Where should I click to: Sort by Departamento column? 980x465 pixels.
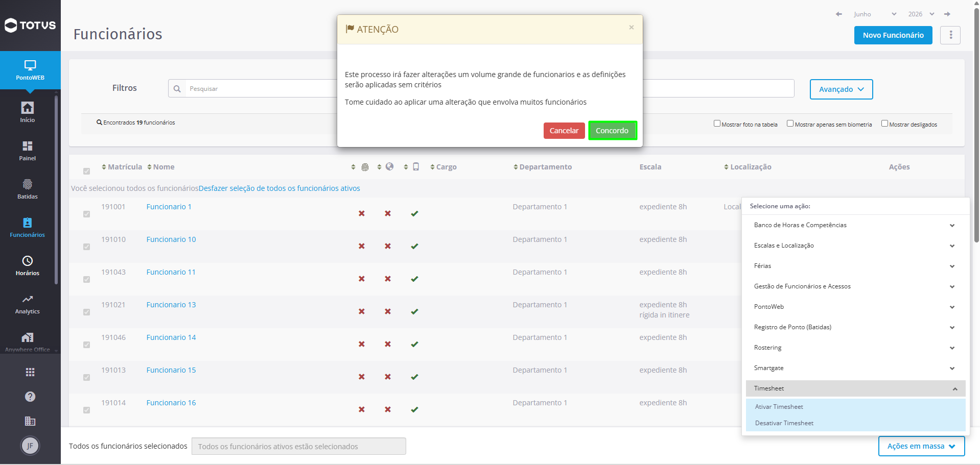pos(543,167)
